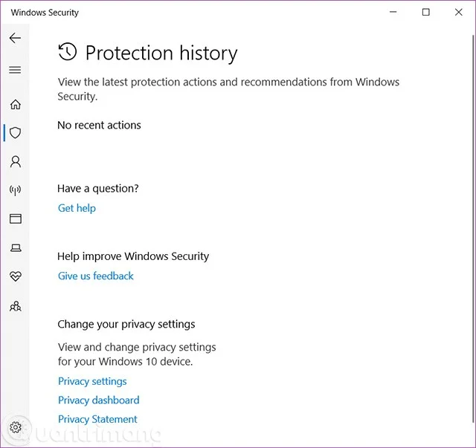Open Firewall & network protection icon
This screenshot has width=476, height=448.
pyautogui.click(x=15, y=190)
